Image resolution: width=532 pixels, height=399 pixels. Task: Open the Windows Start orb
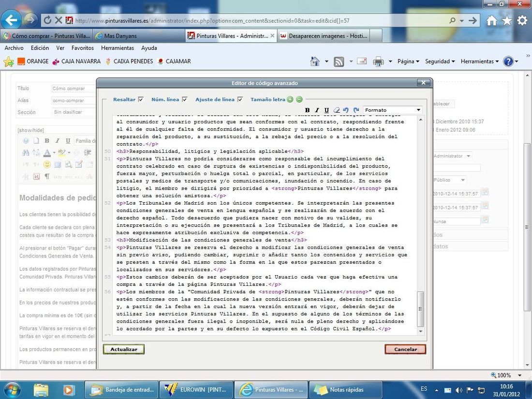tap(12, 389)
